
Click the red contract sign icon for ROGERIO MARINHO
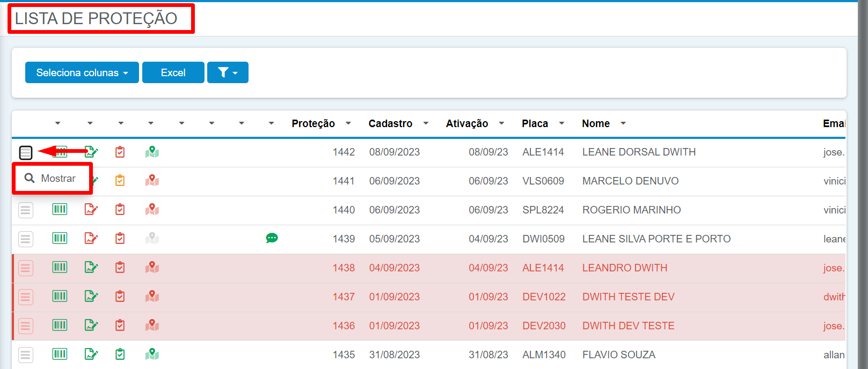(x=91, y=209)
